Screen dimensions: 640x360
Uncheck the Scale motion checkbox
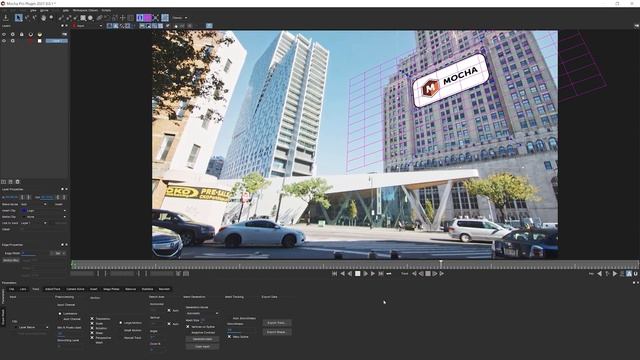point(92,323)
